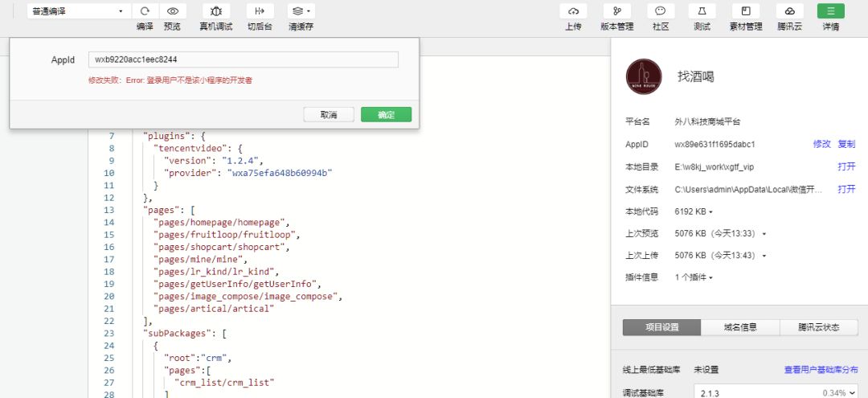Click the 复制 link beside AppID

click(x=846, y=144)
